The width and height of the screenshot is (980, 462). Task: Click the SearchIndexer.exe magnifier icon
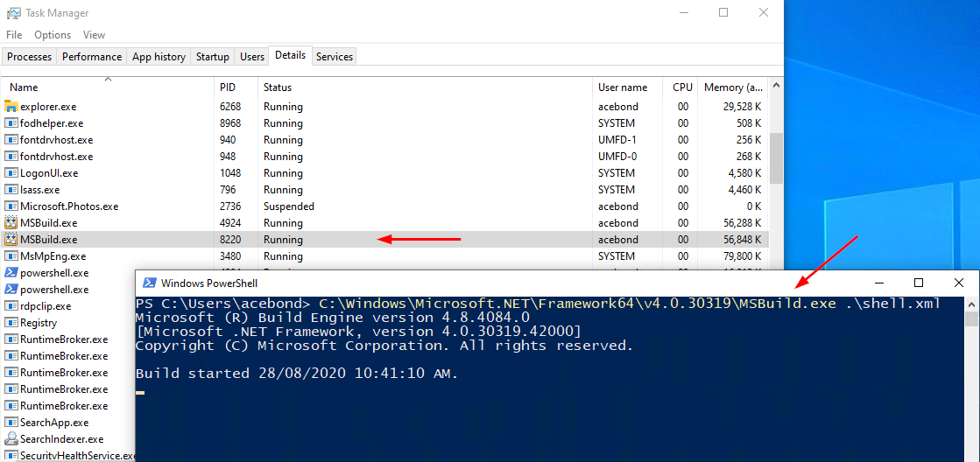point(11,439)
